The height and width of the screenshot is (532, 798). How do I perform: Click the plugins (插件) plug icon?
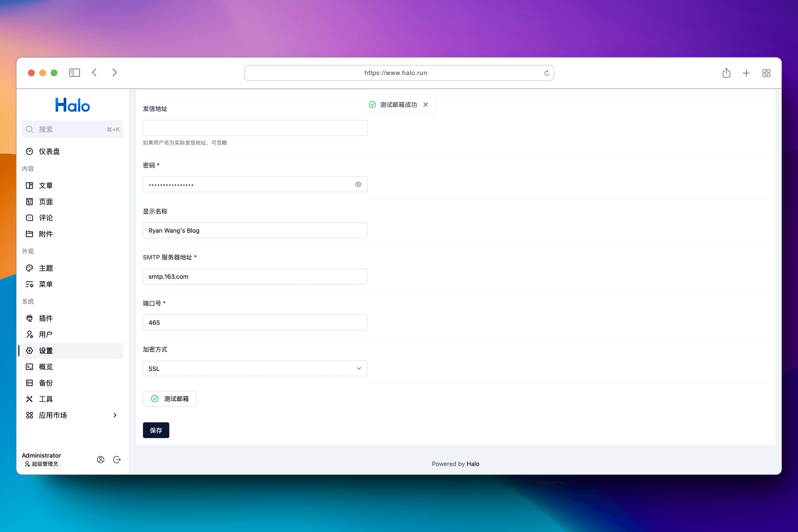pos(30,318)
